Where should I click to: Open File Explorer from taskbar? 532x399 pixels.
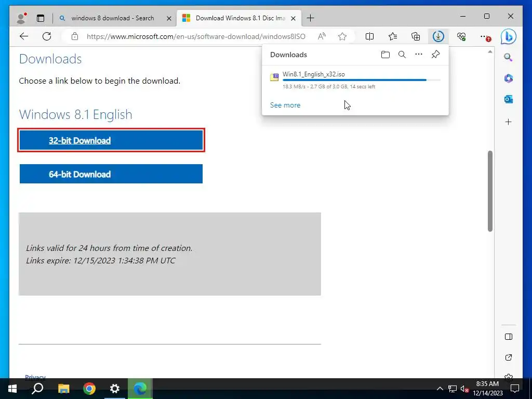point(63,389)
